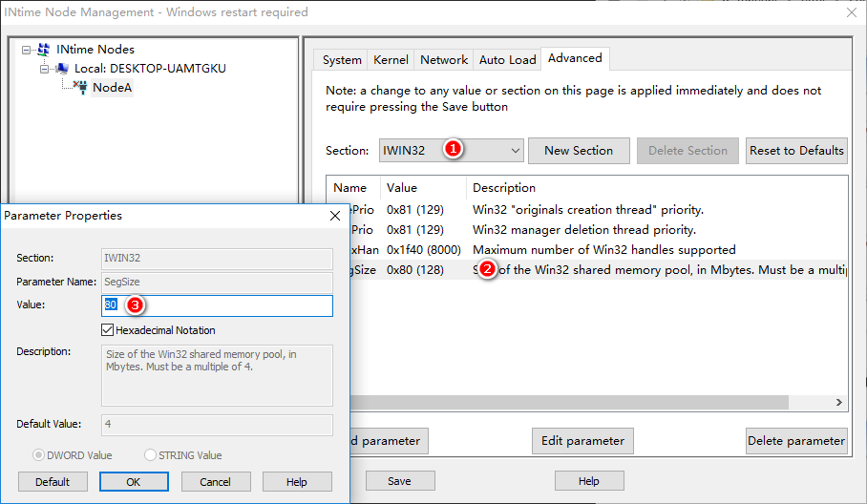Switch to the System tab
Screen dimensions: 867x504
pos(342,60)
